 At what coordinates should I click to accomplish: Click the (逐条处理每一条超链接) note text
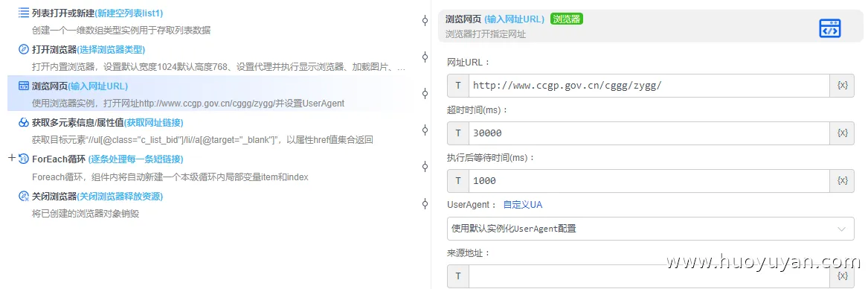point(135,159)
